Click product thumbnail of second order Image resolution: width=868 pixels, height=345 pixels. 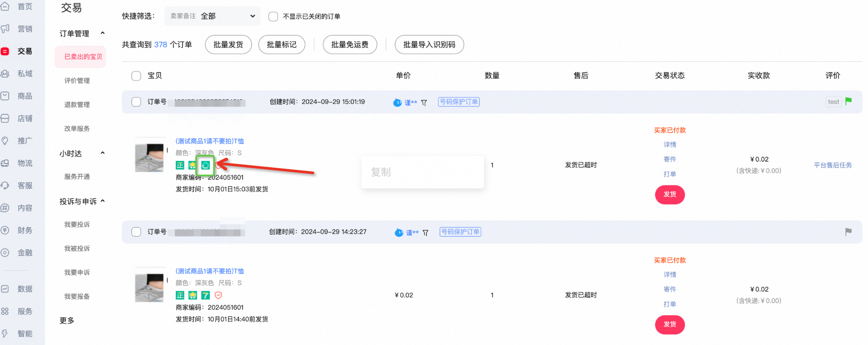(149, 285)
